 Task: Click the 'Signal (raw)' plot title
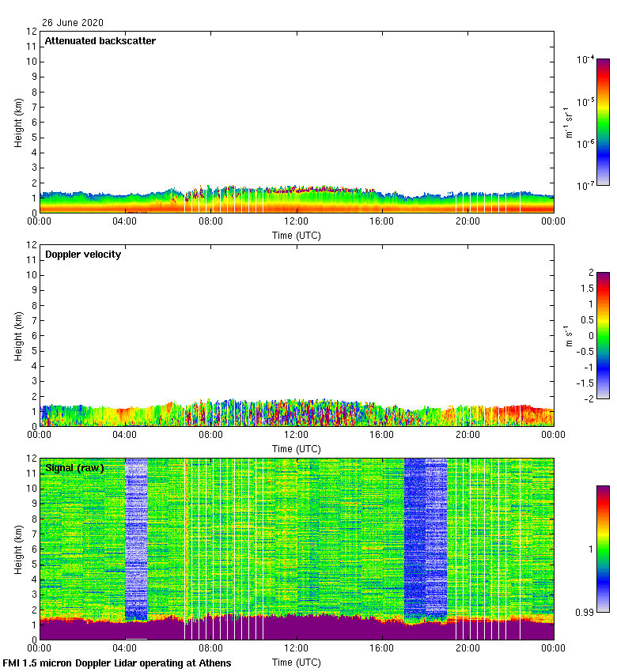click(x=74, y=468)
